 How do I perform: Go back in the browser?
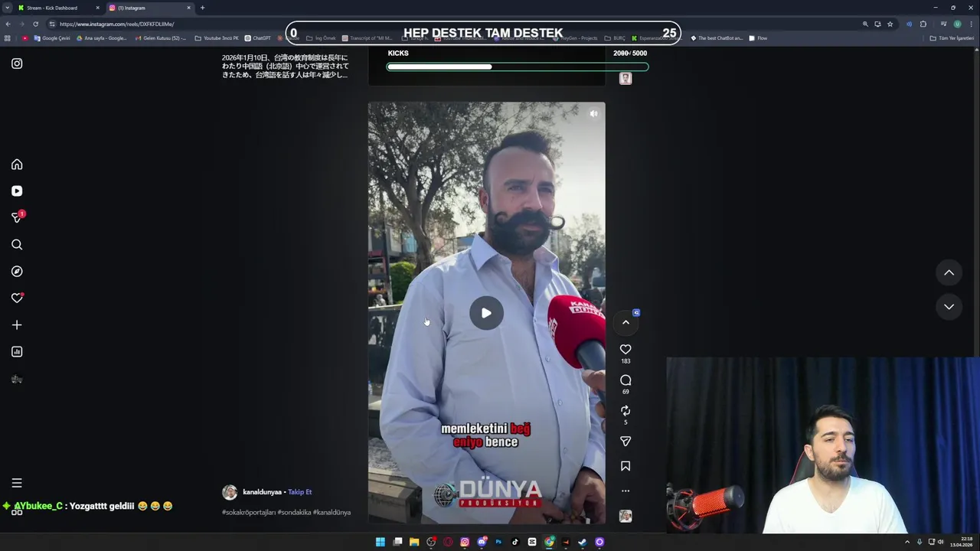pyautogui.click(x=8, y=24)
